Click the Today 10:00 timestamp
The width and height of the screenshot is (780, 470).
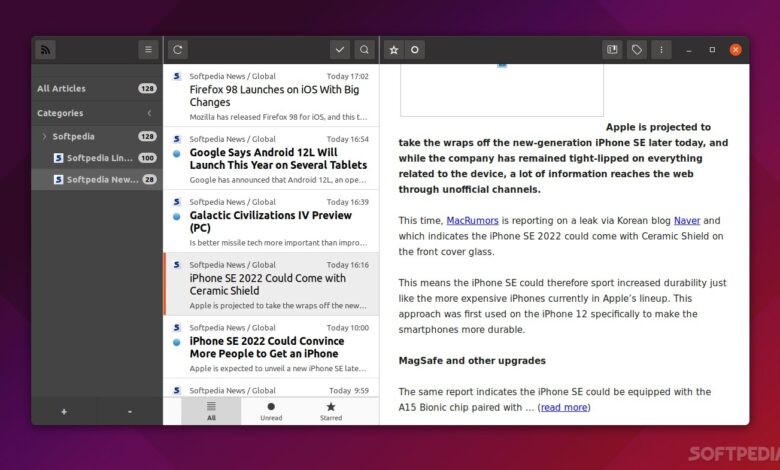click(347, 328)
